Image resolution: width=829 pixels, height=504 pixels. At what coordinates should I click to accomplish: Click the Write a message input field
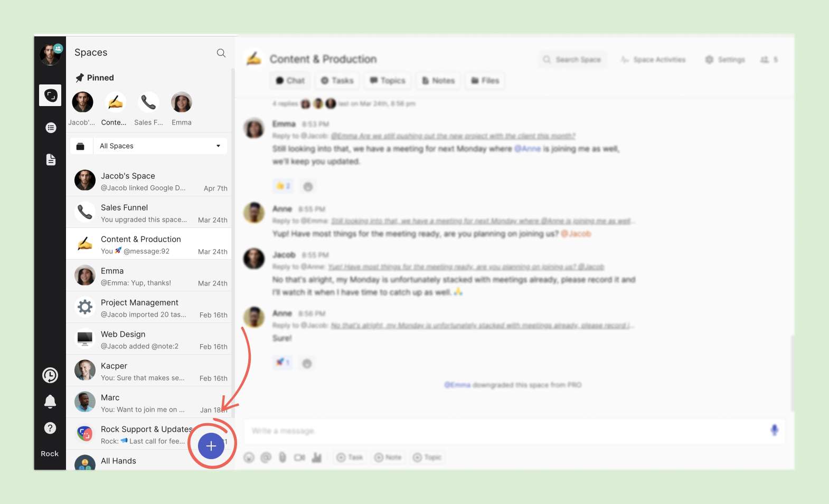[x=502, y=431]
